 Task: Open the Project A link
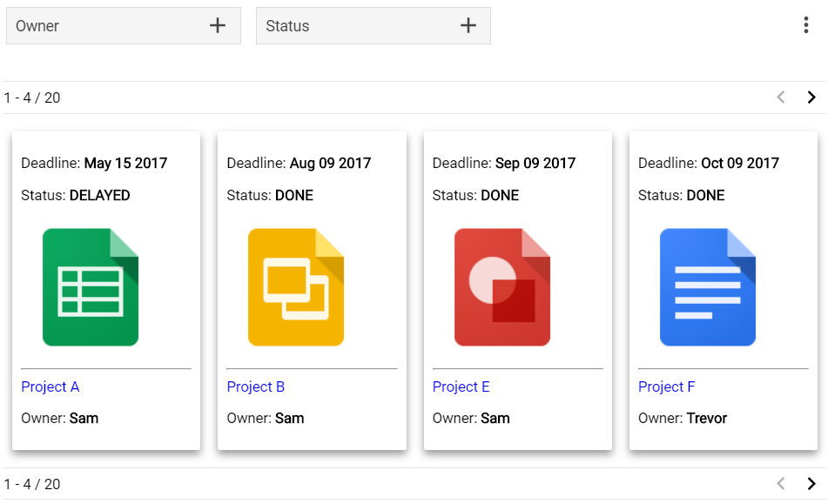pos(50,386)
